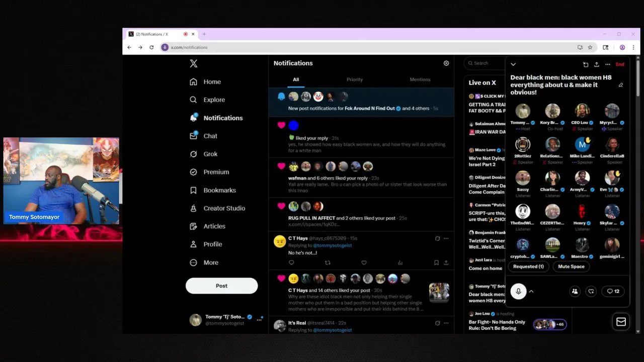644x362 pixels.
Task: Go to Home in sidebar
Action: (x=205, y=81)
